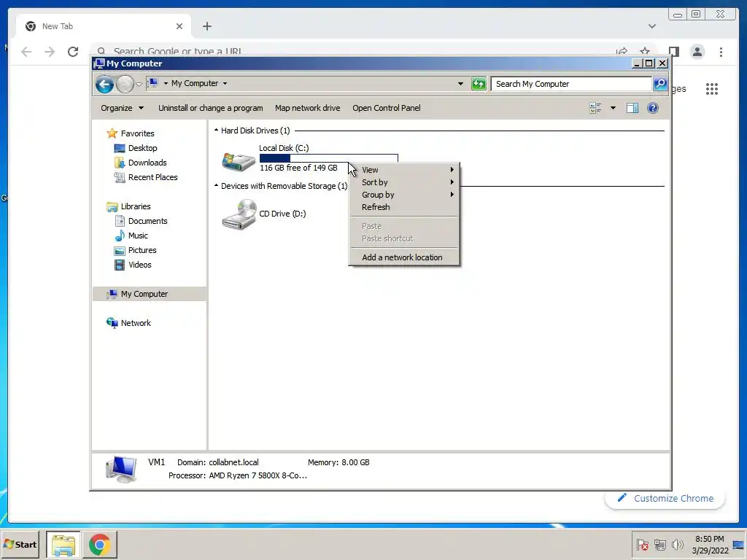The height and width of the screenshot is (560, 747).
Task: Open the address bar history dropdown
Action: [x=460, y=84]
